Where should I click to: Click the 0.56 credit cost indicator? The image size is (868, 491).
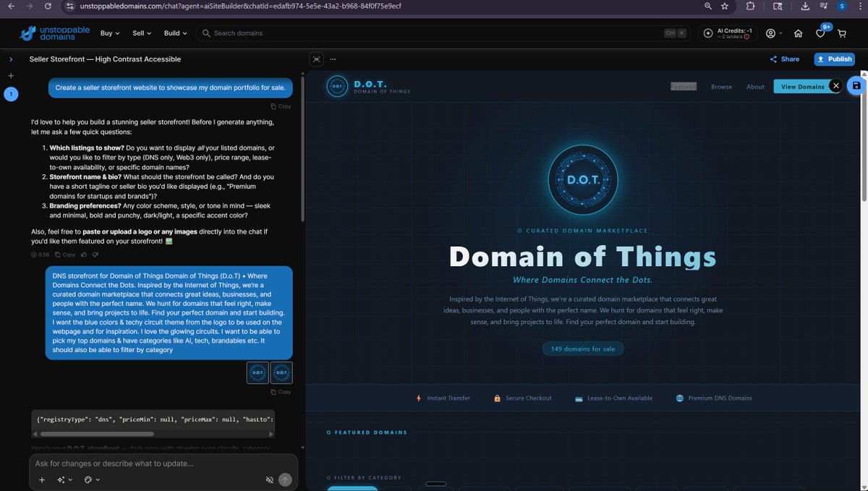(x=40, y=255)
